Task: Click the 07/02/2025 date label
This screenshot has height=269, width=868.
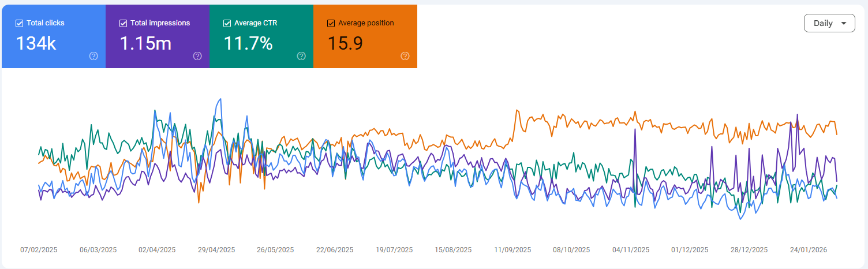Action: click(x=39, y=250)
